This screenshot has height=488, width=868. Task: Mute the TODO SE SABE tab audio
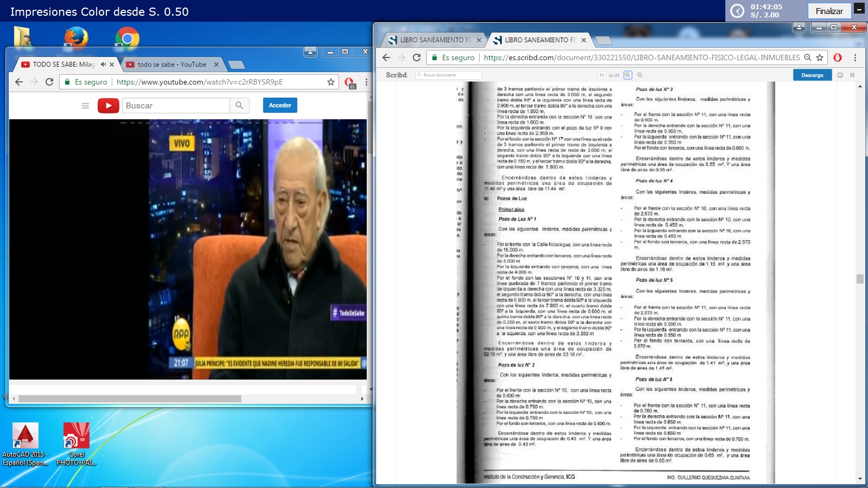(103, 65)
